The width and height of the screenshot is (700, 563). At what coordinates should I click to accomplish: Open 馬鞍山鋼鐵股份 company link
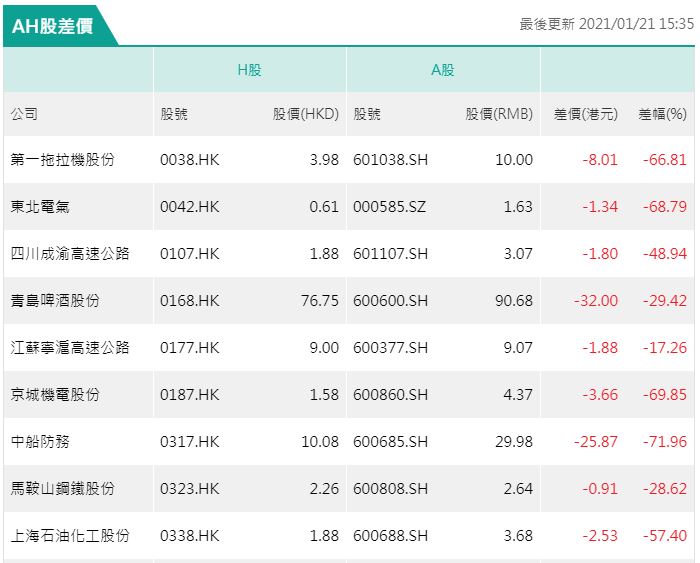tap(63, 488)
